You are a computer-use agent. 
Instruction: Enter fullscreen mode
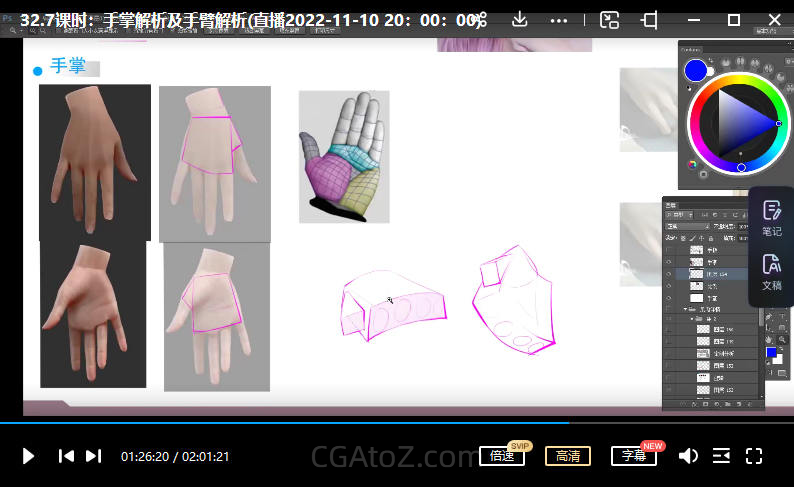coord(754,456)
